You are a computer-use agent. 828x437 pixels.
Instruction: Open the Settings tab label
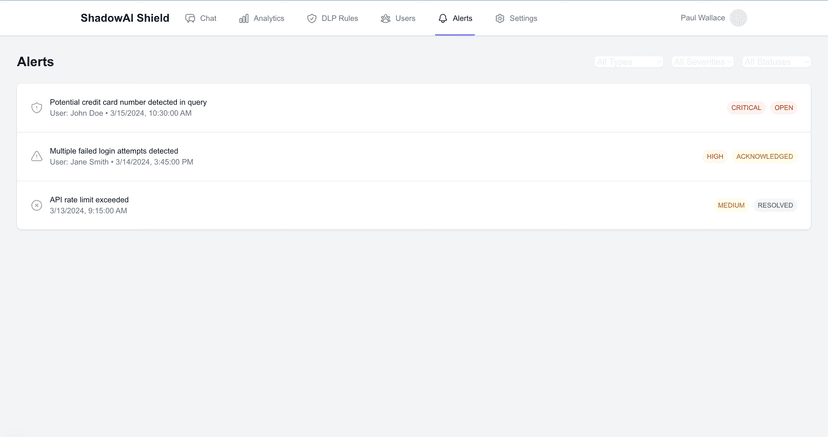tap(523, 18)
